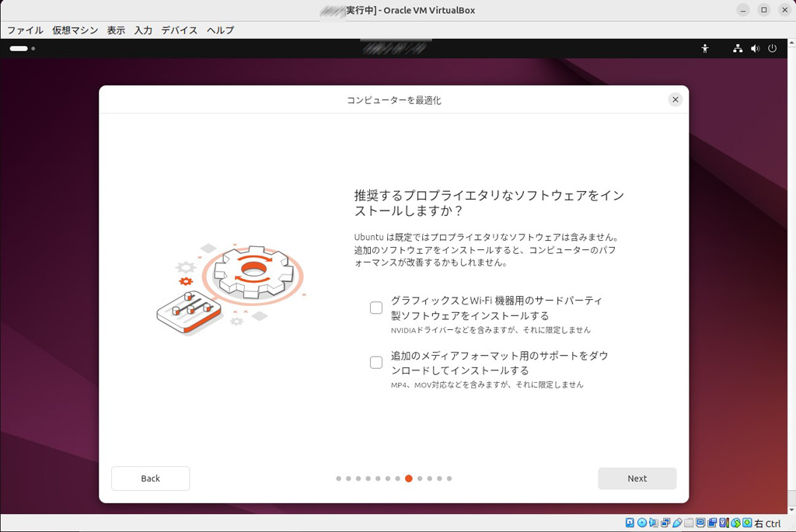Viewport: 796px width, 532px height.
Task: Click the MP4、MOV対応などを含みますが description text
Action: (487, 385)
